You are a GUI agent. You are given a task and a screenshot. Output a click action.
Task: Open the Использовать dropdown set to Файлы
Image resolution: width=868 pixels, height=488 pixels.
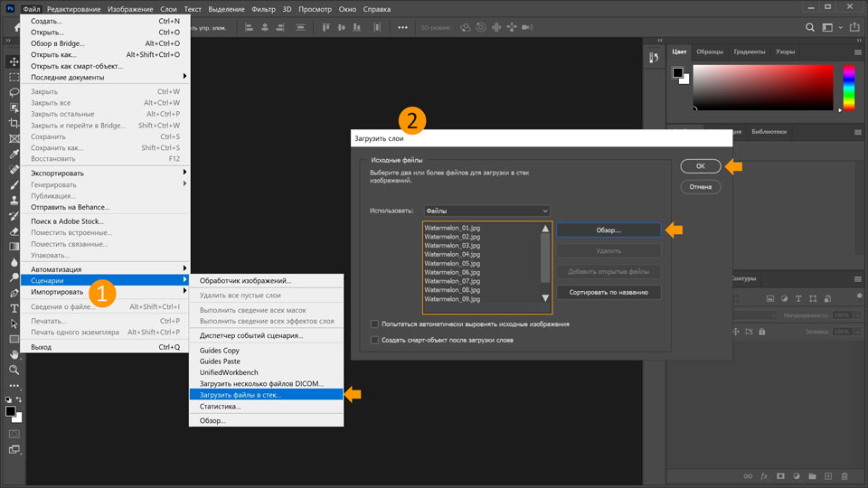[x=486, y=211]
